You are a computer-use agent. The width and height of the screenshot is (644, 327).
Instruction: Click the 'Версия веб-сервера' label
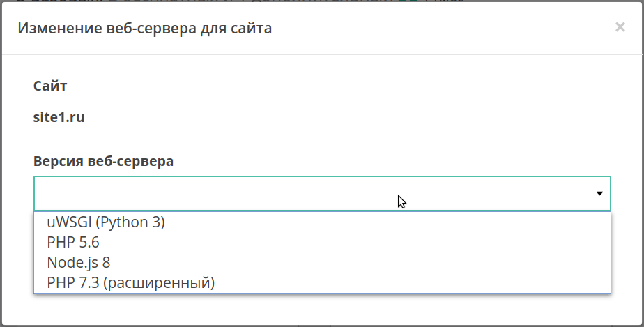pos(103,161)
